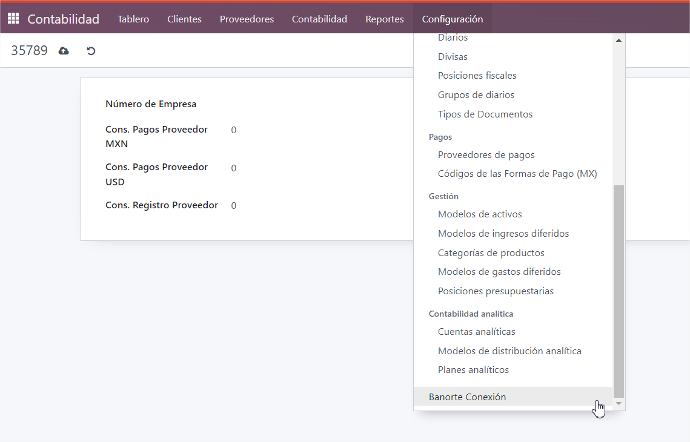Screen dimensions: 690x442
Task: Click the Cons. Pagos Proveedor USD value
Action: tap(234, 168)
